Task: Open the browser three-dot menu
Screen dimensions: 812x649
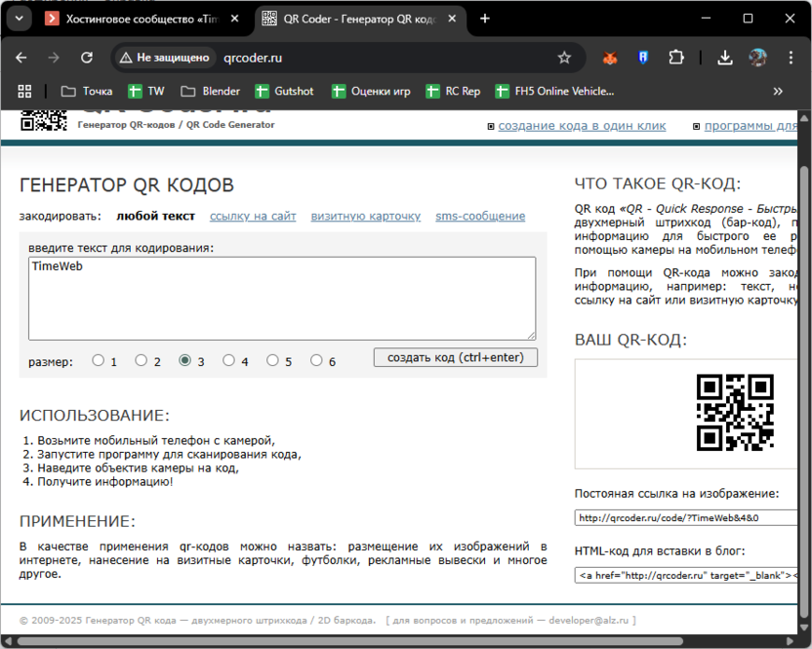Action: pyautogui.click(x=792, y=58)
